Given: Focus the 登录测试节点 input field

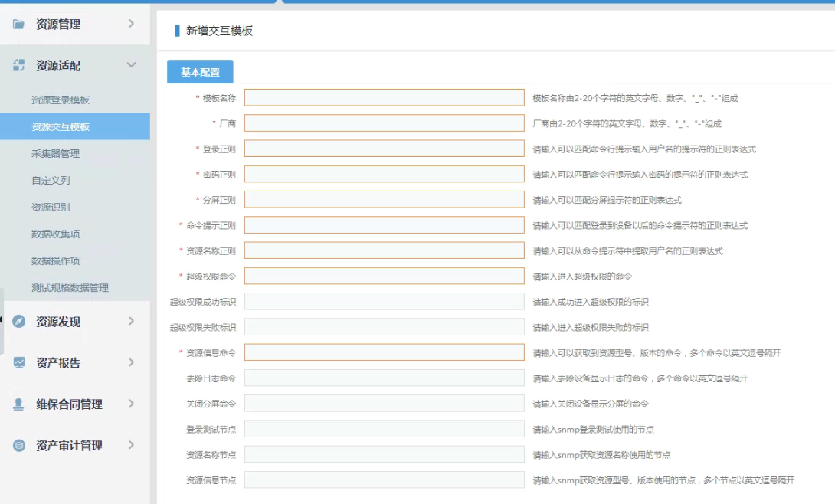Looking at the screenshot, I should pos(385,429).
